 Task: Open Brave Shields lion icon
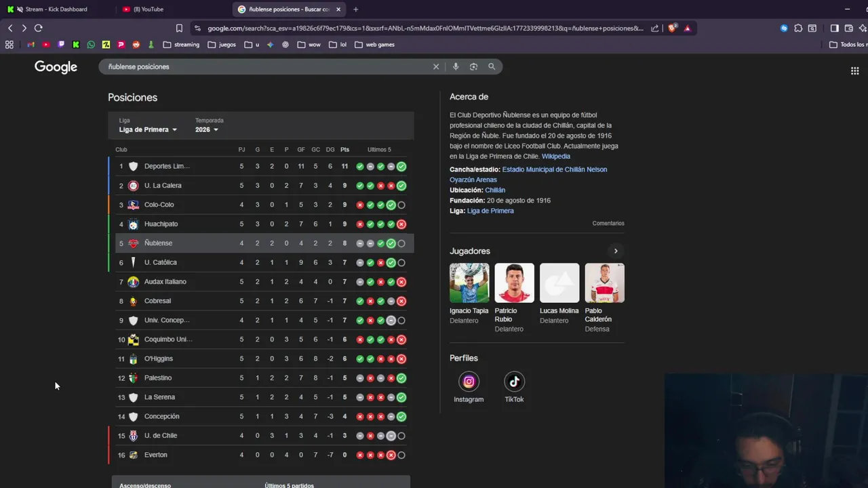click(672, 28)
